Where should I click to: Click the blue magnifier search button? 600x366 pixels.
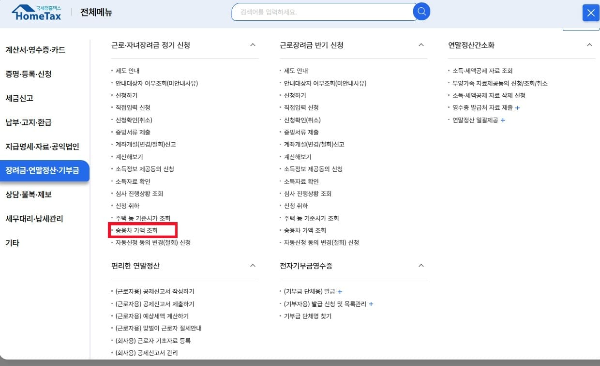coord(421,11)
